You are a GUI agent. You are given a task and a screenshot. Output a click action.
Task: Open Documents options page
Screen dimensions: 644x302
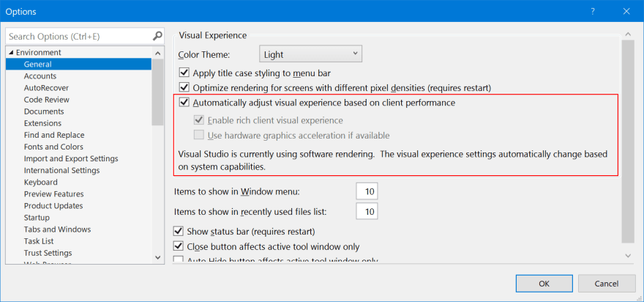click(44, 111)
